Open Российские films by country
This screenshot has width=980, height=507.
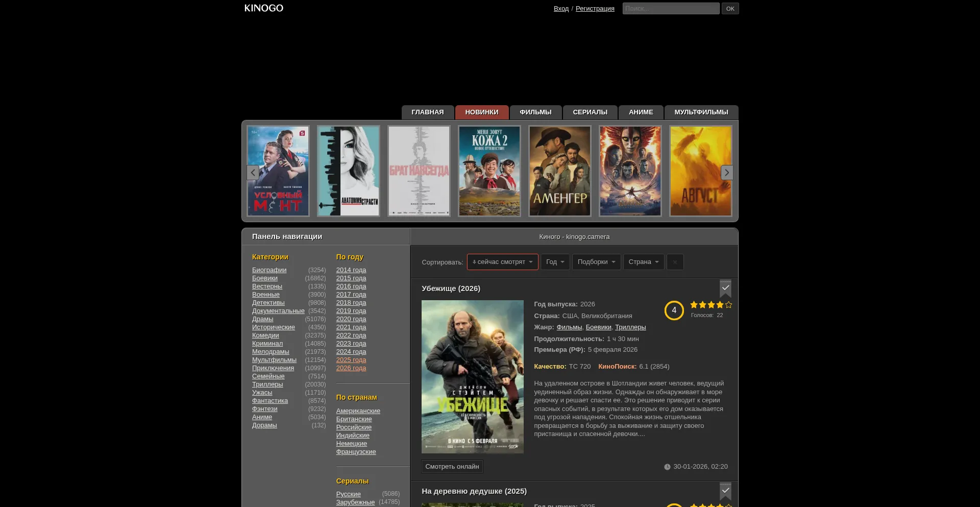[x=354, y=427]
